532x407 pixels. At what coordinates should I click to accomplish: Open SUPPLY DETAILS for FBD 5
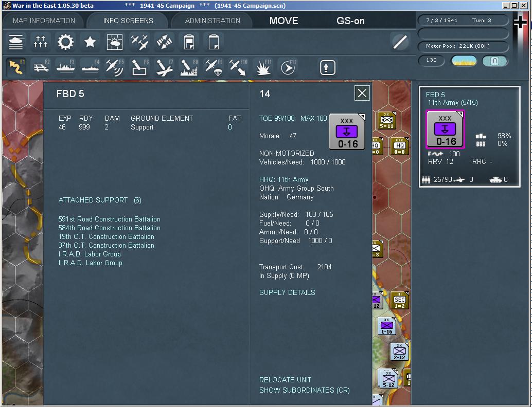[287, 292]
